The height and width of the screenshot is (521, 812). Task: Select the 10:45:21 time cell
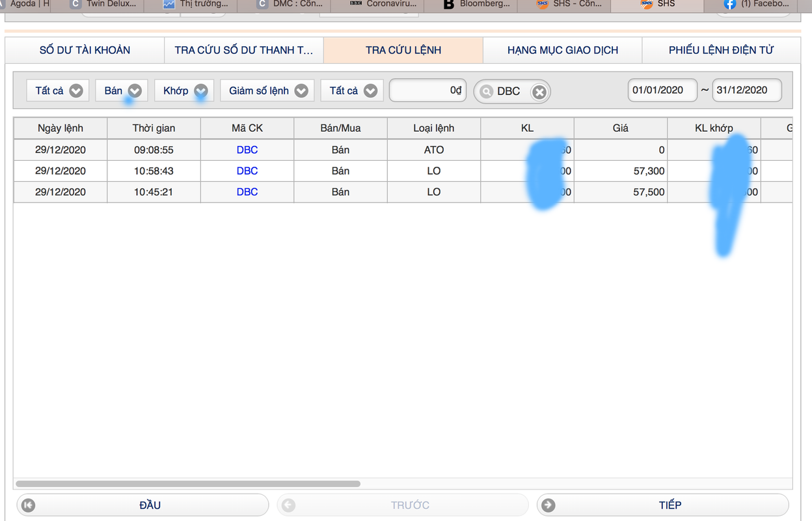pyautogui.click(x=154, y=191)
